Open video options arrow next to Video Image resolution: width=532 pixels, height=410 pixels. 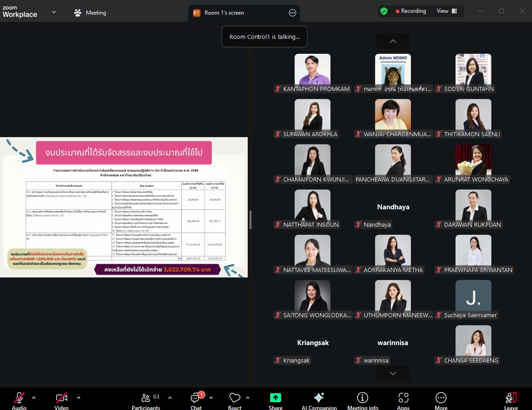(x=78, y=398)
